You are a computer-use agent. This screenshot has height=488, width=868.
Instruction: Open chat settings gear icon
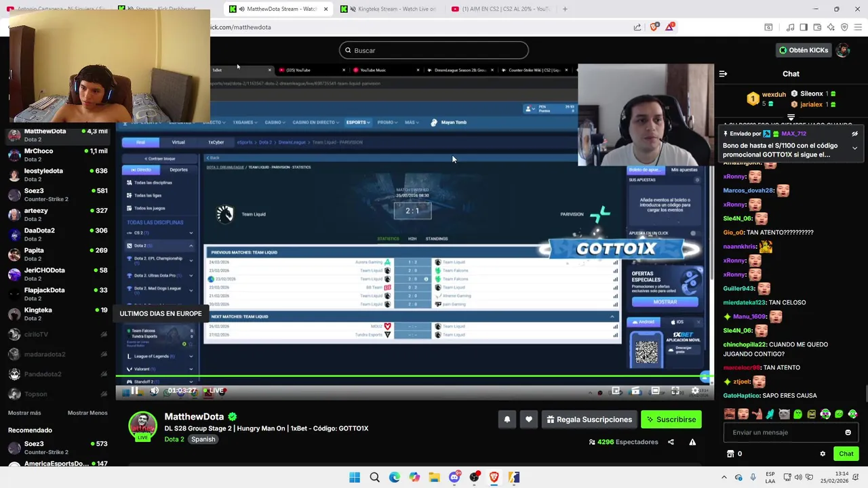tap(823, 453)
